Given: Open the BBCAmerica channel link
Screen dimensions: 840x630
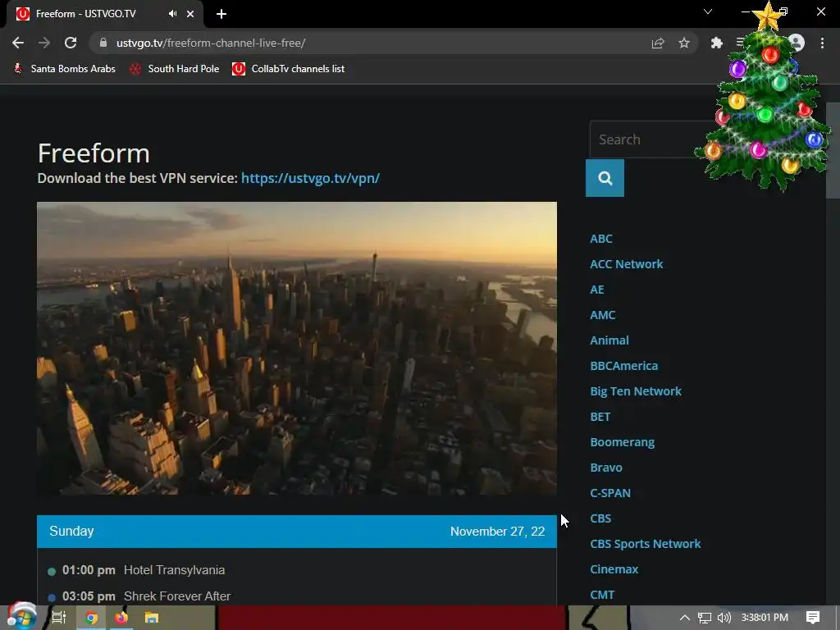Looking at the screenshot, I should click(623, 366).
